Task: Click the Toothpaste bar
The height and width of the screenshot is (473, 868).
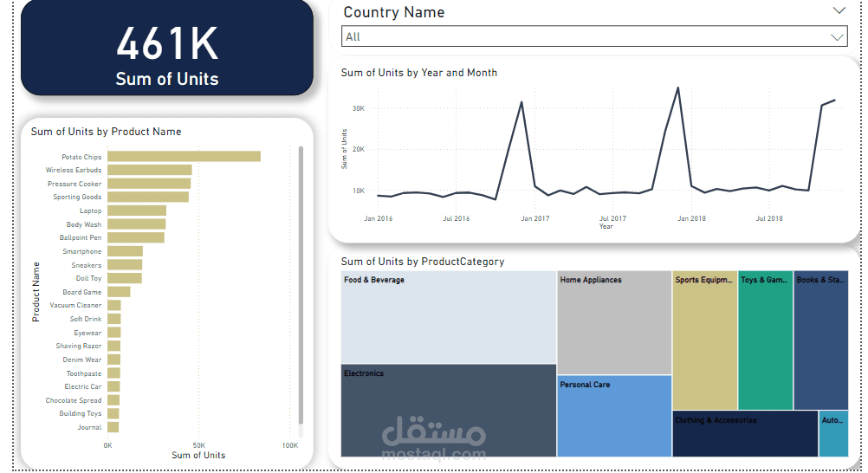Action: (x=113, y=373)
